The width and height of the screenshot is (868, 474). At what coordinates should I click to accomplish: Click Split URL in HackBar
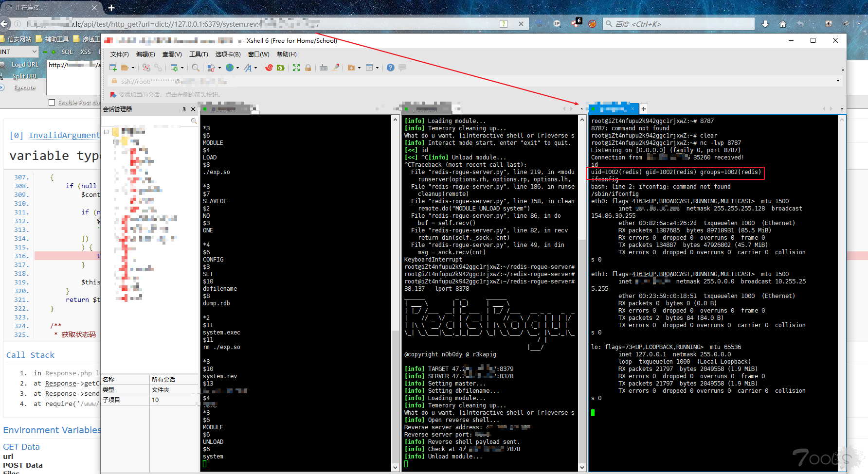point(25,76)
